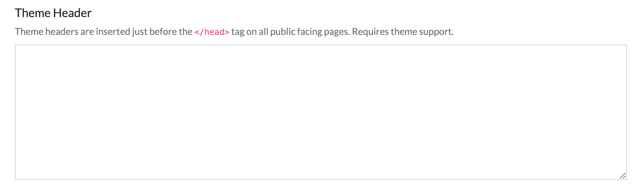
Task: Click the word "on" after "tag"
Action: point(252,32)
